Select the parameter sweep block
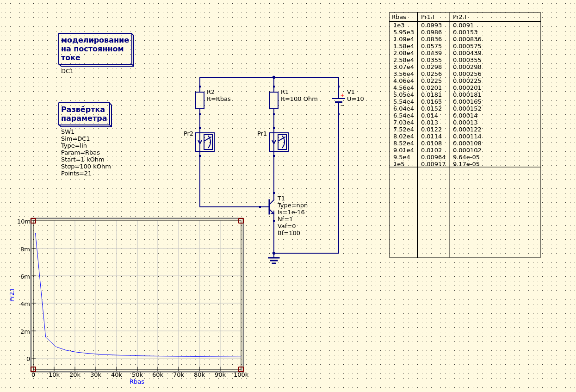The height and width of the screenshot is (392, 576). coord(85,114)
